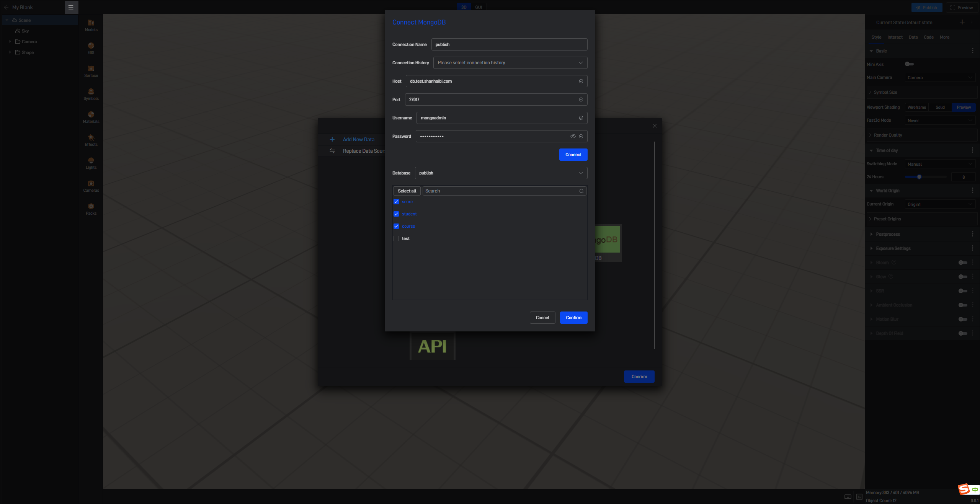The width and height of the screenshot is (980, 504).
Task: Click the Connection Name input field
Action: [x=509, y=44]
